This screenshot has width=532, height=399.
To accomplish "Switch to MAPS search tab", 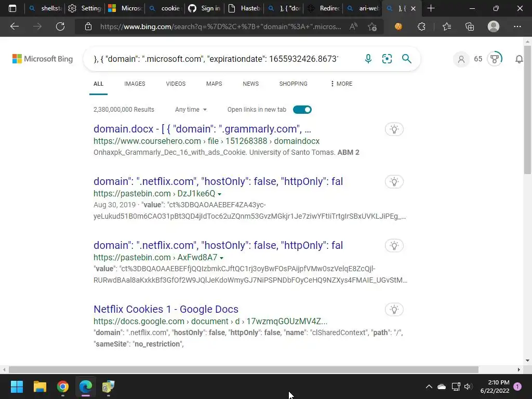I will 214,84.
